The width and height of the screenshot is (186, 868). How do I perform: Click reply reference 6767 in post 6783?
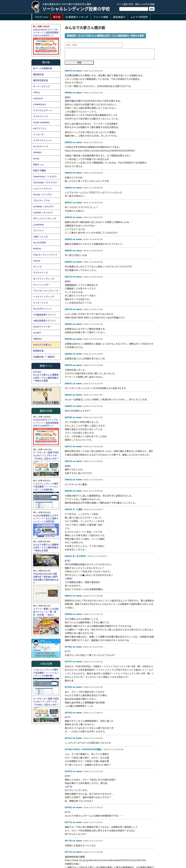(68, 776)
